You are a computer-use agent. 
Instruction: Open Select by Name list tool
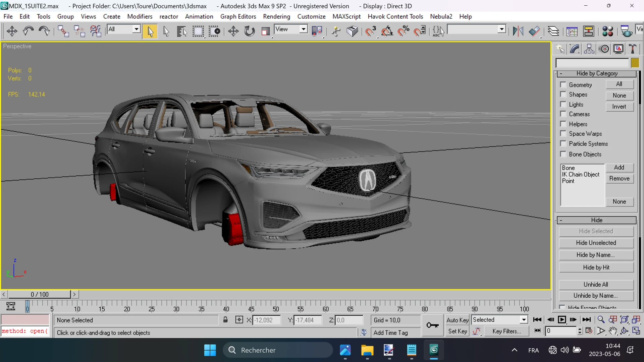tap(182, 31)
